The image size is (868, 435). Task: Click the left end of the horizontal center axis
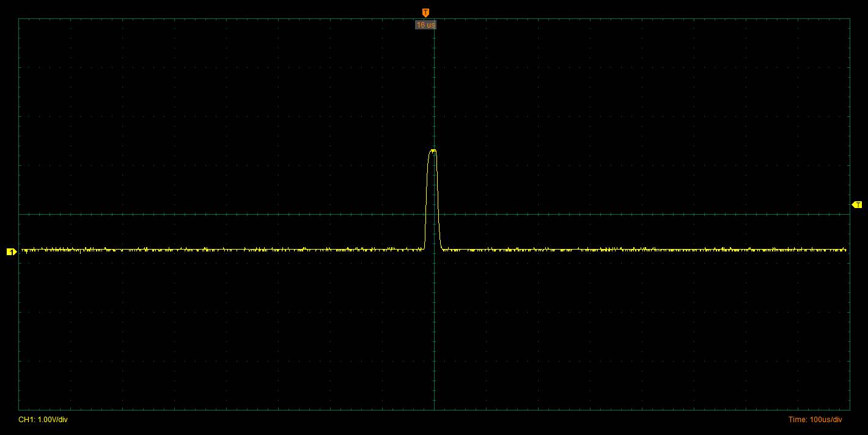pos(20,214)
